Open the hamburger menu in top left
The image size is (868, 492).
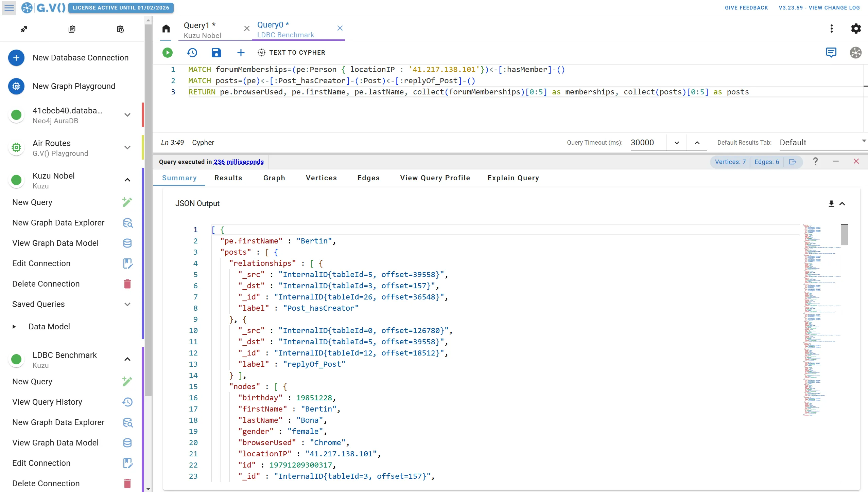9,7
